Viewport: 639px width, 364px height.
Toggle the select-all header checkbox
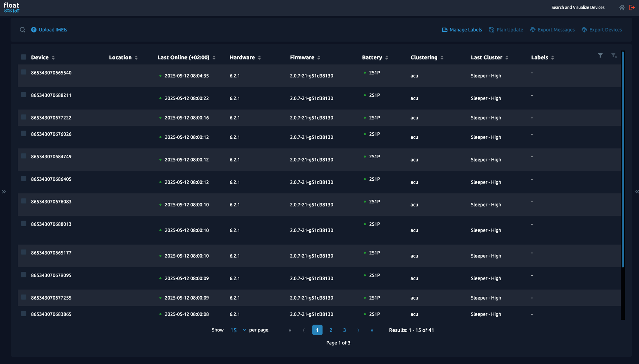point(23,57)
